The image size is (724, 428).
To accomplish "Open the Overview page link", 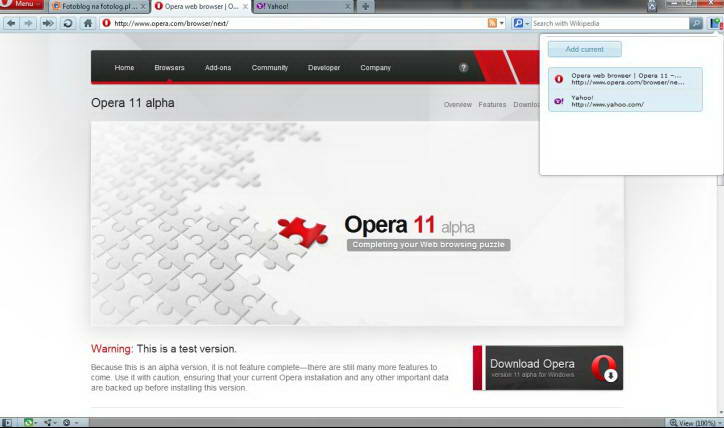I will pyautogui.click(x=458, y=105).
